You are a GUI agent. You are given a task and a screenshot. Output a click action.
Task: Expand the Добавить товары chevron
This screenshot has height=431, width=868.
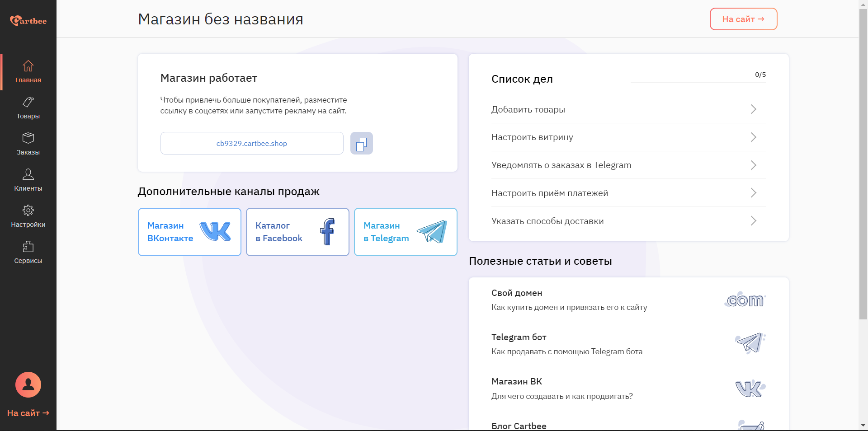754,109
